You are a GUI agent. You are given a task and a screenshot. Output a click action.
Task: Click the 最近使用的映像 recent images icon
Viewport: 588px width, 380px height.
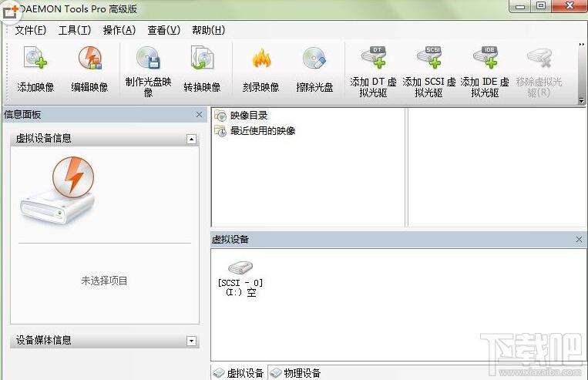(220, 131)
